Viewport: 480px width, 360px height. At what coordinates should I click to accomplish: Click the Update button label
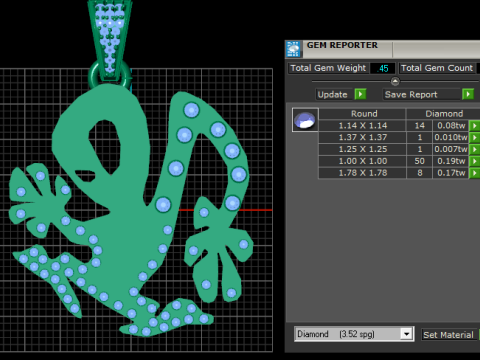click(332, 95)
